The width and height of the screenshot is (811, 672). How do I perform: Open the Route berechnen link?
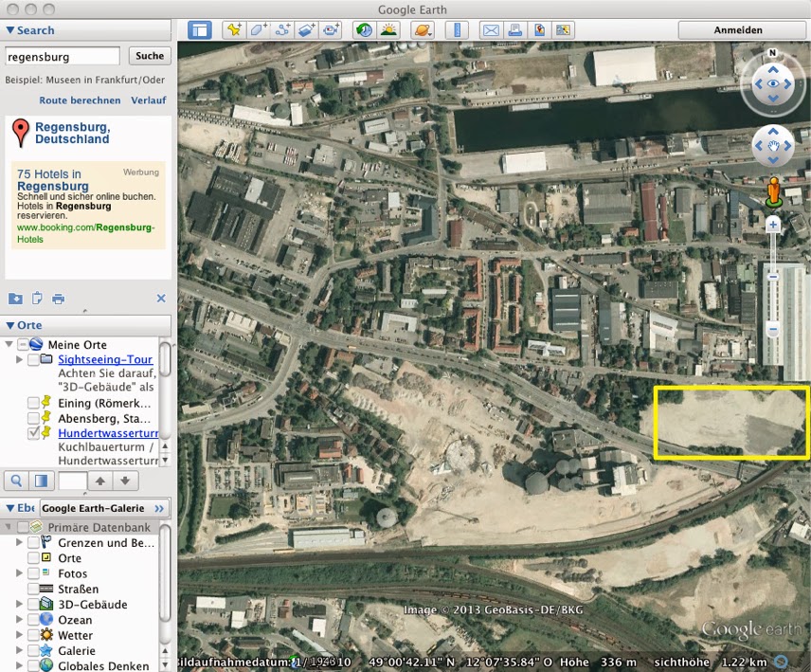[80, 100]
